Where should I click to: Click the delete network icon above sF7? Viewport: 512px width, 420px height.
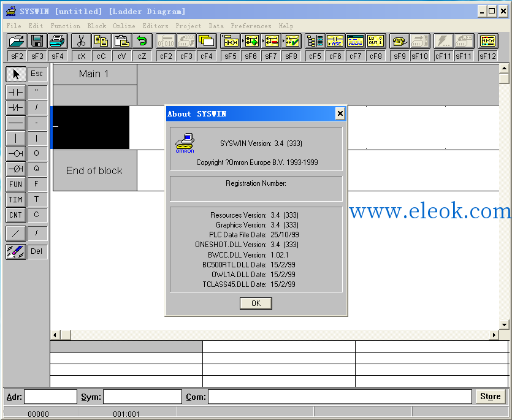click(x=270, y=41)
